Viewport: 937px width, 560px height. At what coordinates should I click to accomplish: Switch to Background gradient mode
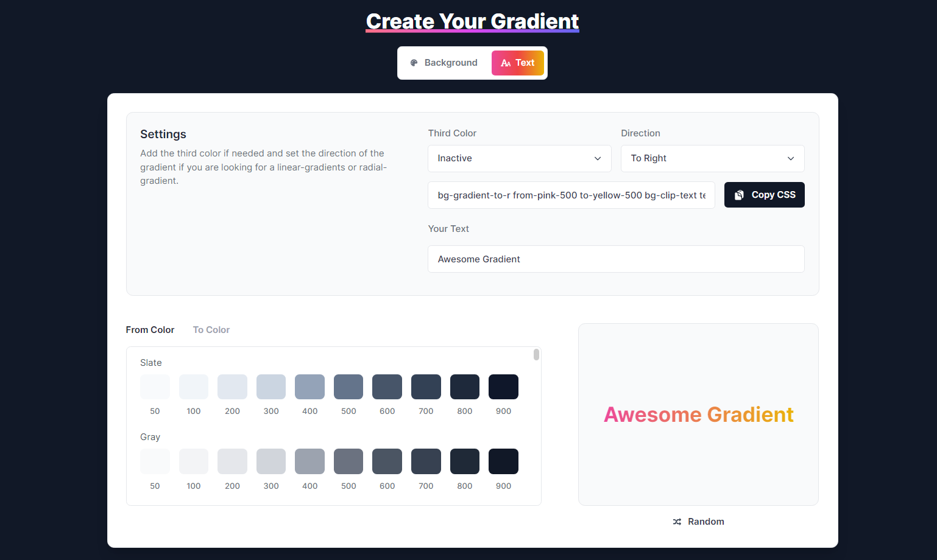(444, 63)
